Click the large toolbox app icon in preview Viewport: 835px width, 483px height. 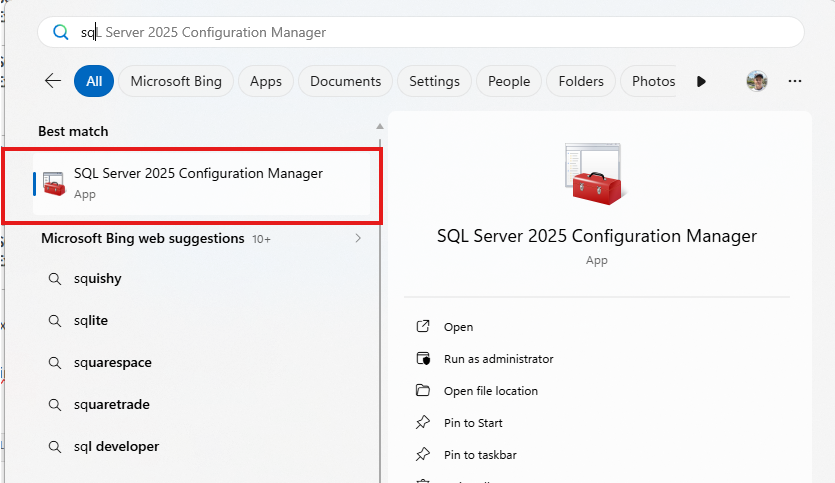pos(594,174)
